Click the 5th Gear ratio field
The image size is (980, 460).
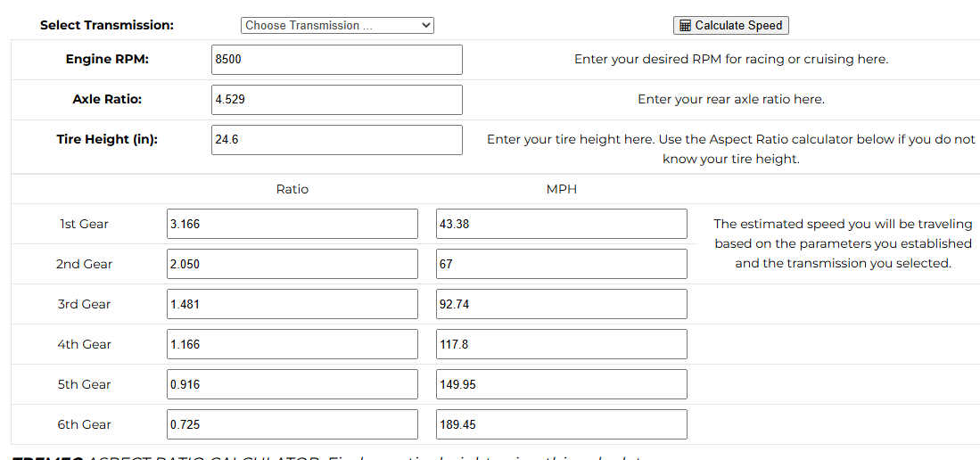point(292,385)
